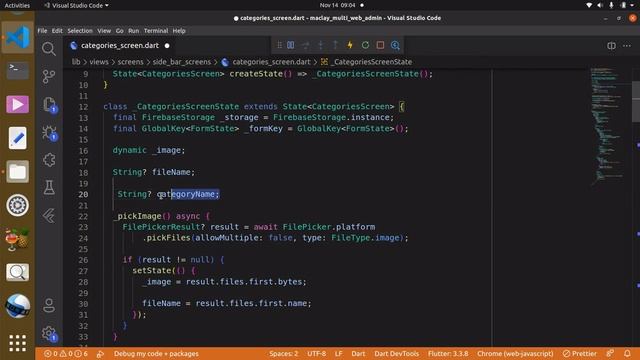The width and height of the screenshot is (640, 360).
Task: Open the Flutter sidebar view
Action: tap(49, 216)
